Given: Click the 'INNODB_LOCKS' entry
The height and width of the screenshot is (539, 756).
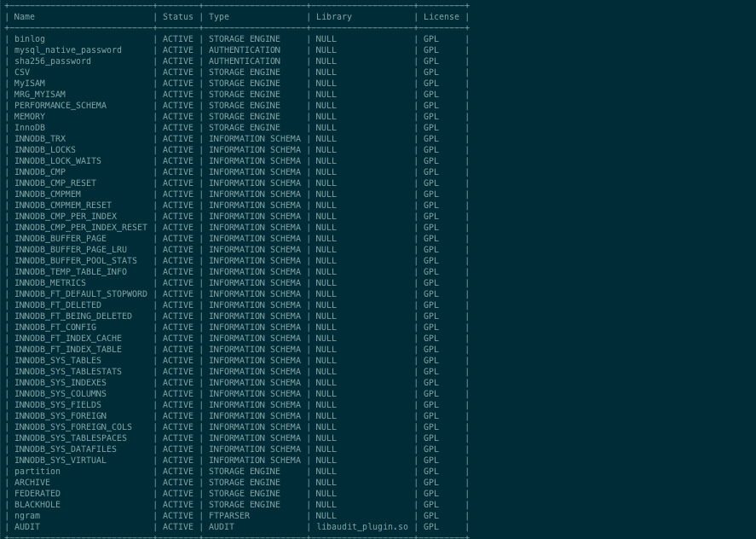Looking at the screenshot, I should [45, 150].
